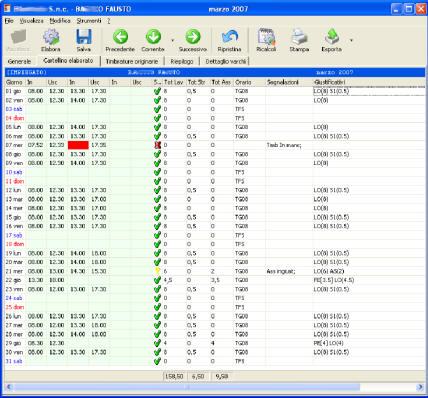428x398 pixels.
Task: Go to Precedente with green left arrow
Action: point(120,37)
